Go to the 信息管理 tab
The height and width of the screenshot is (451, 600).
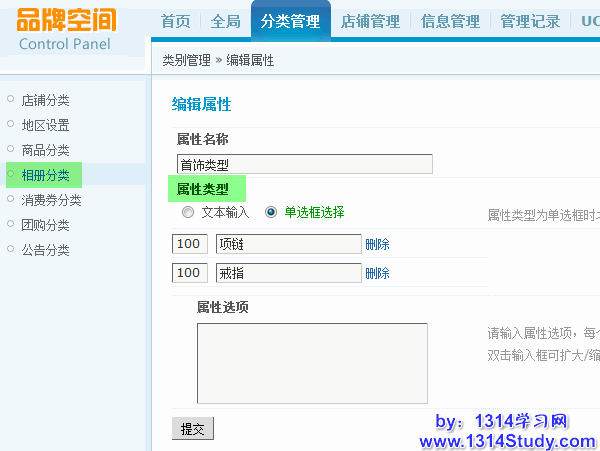450,22
